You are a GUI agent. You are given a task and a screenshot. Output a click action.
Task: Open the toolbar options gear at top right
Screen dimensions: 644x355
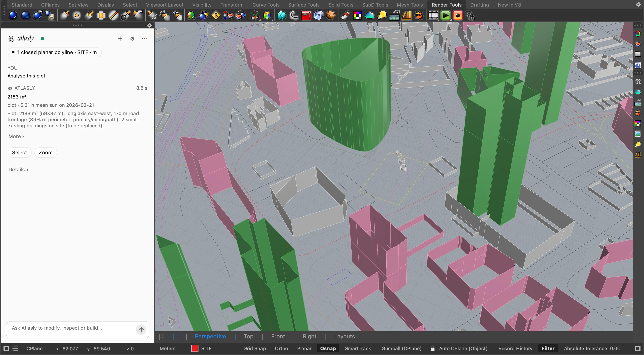tap(638, 5)
